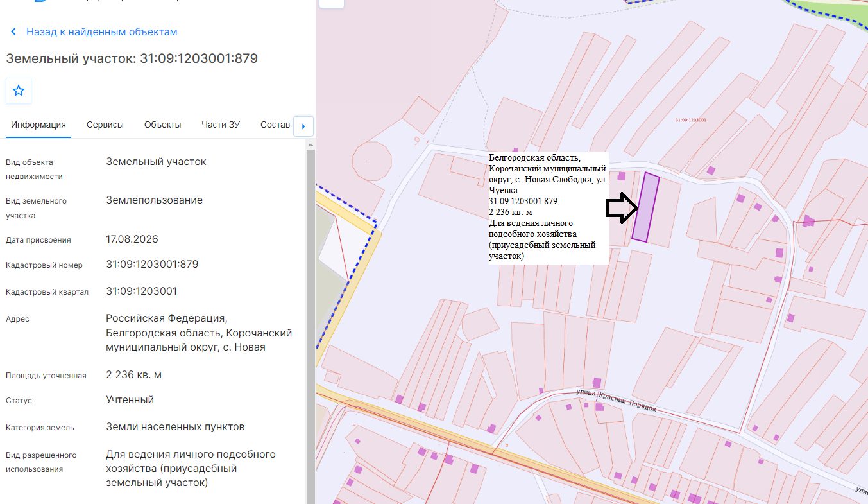
Task: Add the parcel to favorites with star icon
Action: click(x=19, y=91)
